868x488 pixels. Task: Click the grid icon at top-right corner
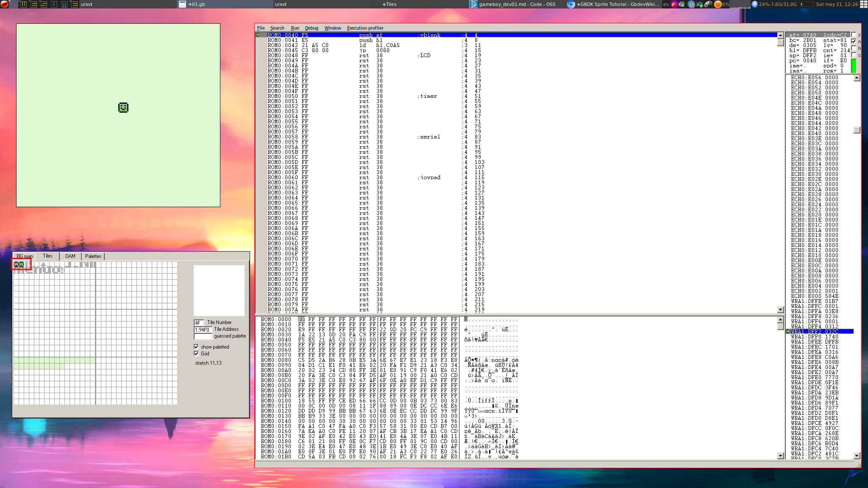pos(864,4)
